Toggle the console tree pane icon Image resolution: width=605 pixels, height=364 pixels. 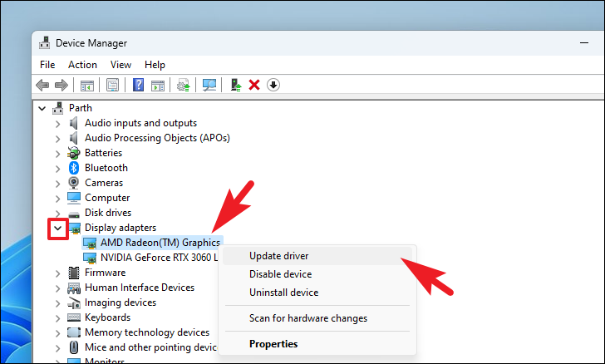87,85
